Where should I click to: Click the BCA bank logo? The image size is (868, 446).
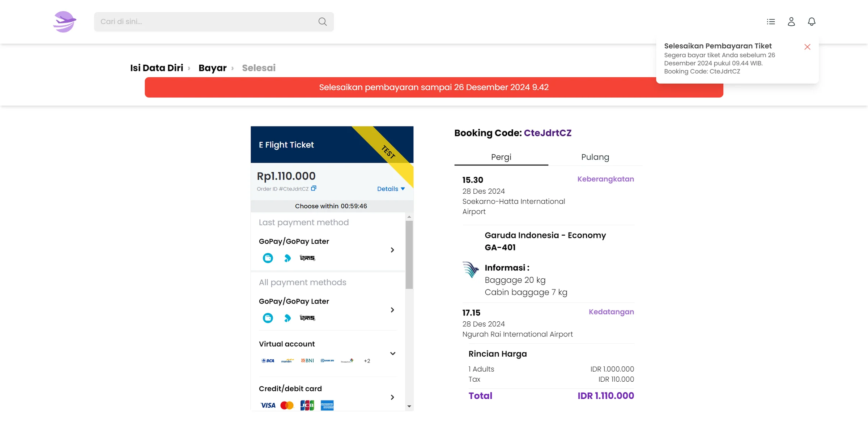point(268,361)
